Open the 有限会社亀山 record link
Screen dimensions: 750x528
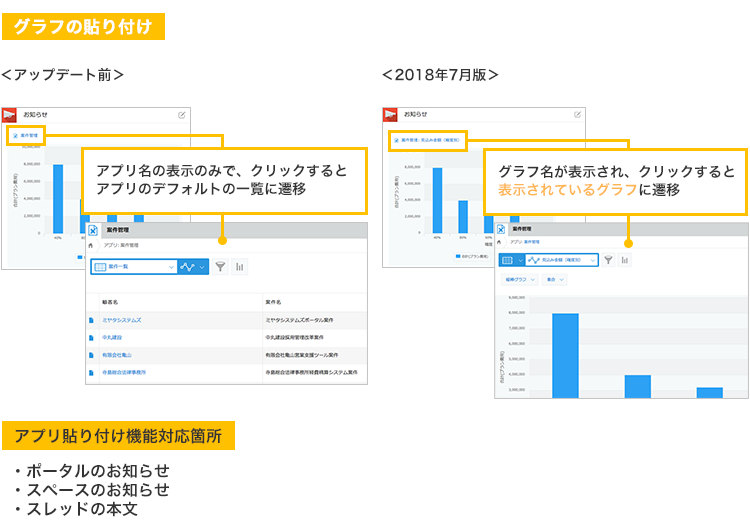coord(116,354)
